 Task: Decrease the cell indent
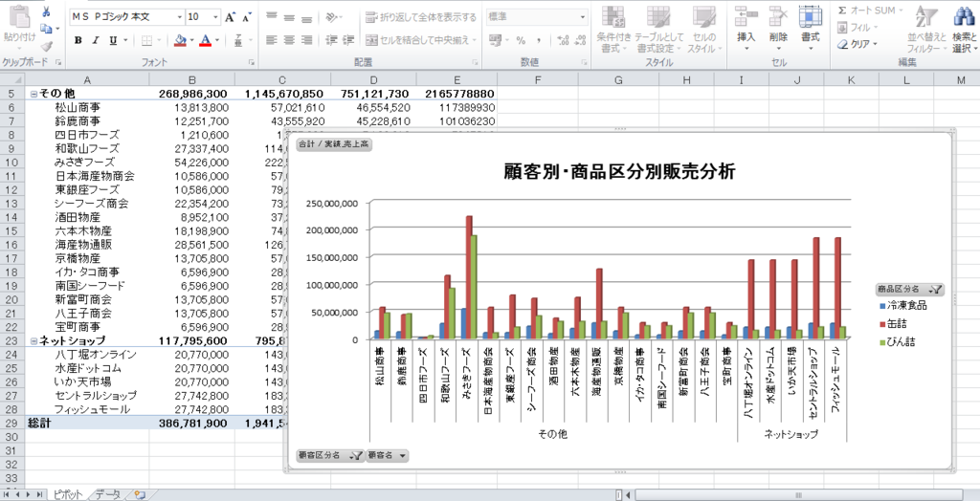click(x=331, y=40)
